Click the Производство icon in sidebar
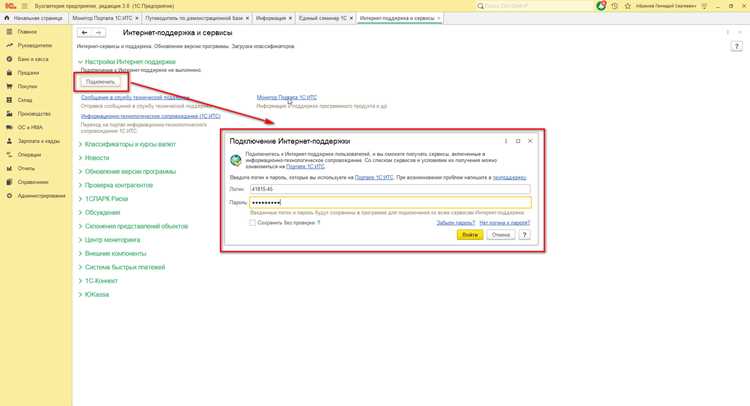 tap(9, 114)
